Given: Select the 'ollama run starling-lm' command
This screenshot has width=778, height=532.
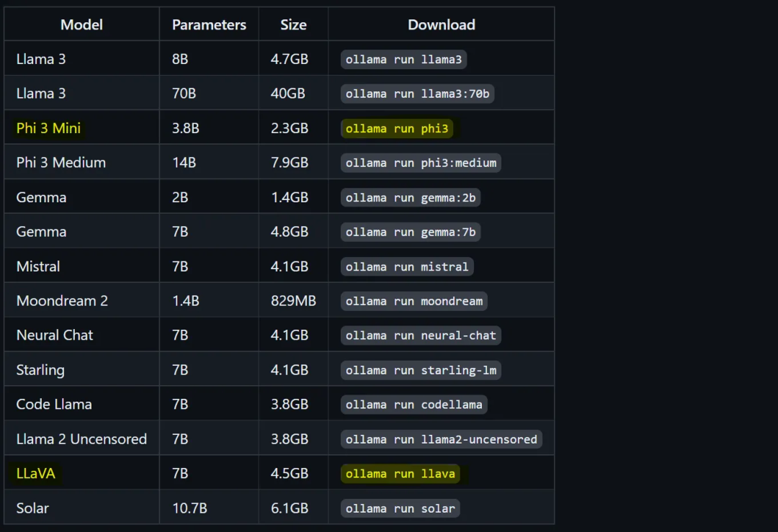Looking at the screenshot, I should tap(421, 370).
